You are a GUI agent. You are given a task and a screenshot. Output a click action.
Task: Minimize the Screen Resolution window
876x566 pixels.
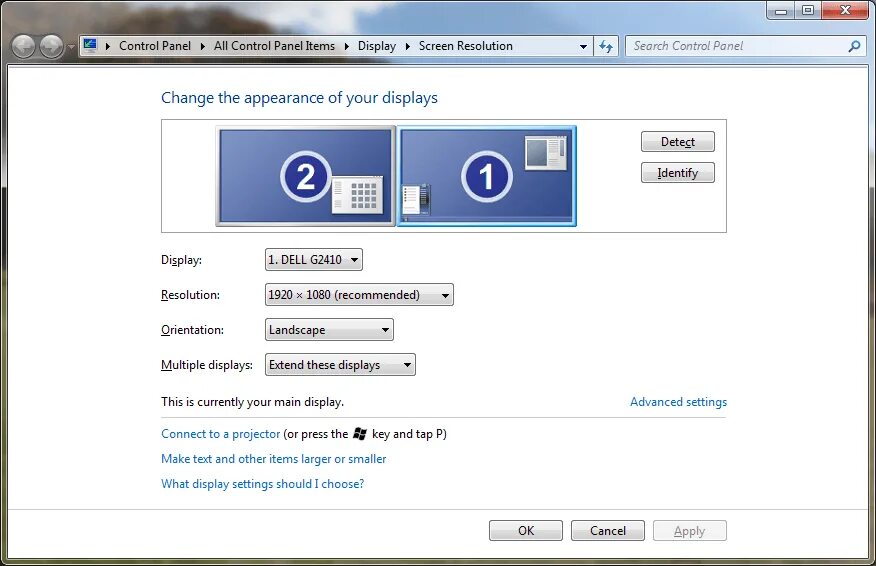click(781, 11)
